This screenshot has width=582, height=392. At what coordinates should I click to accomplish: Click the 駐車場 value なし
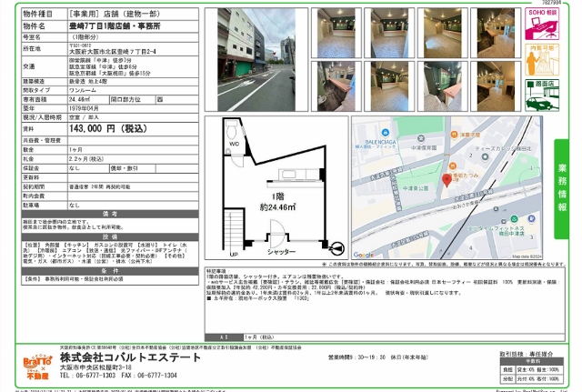75,205
